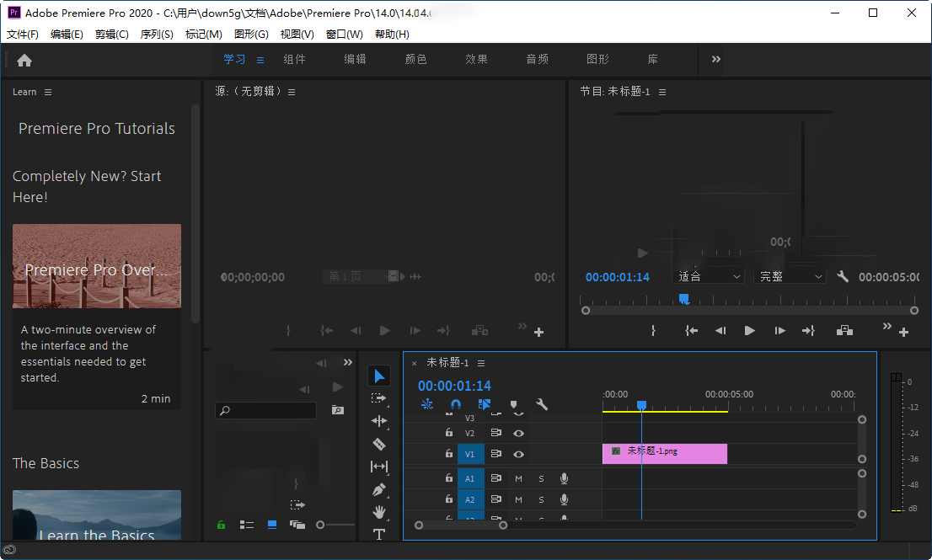Click Creative Cloud icon in status bar
932x560 pixels.
[9, 549]
